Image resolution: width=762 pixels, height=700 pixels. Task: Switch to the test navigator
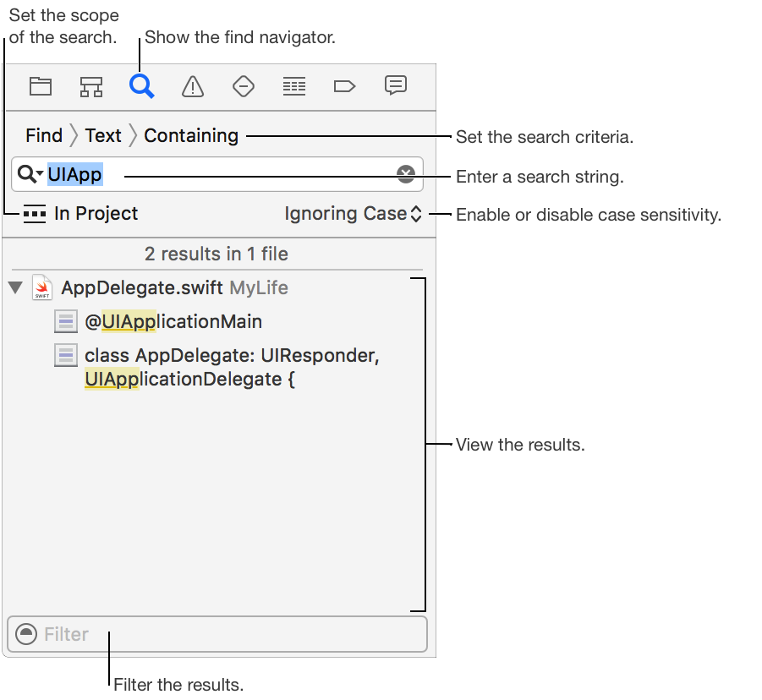coord(244,85)
